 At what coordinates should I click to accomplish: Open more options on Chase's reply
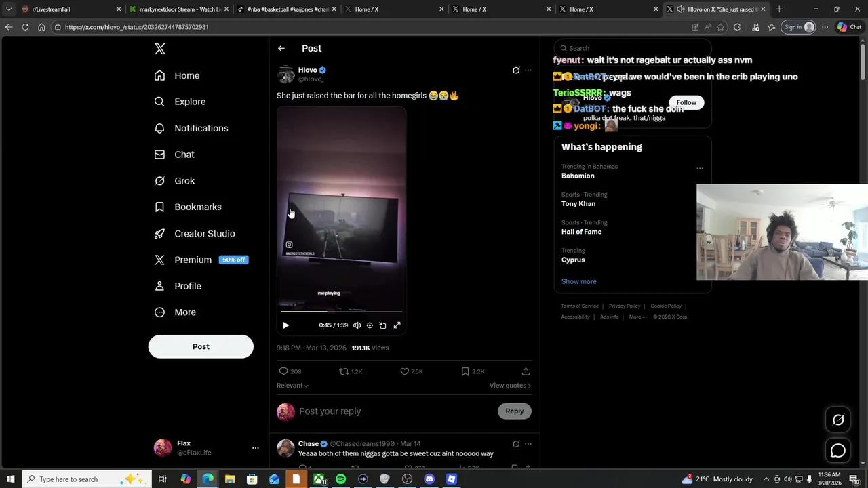pyautogui.click(x=528, y=444)
